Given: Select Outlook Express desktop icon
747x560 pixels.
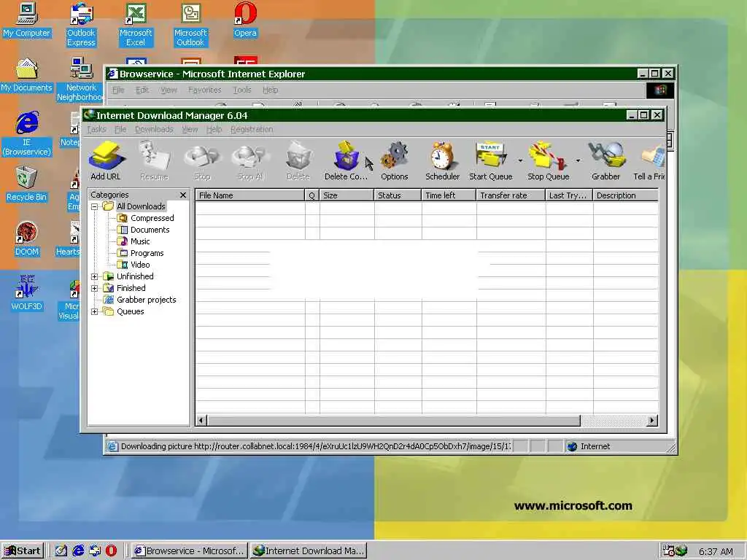Looking at the screenshot, I should tap(81, 25).
